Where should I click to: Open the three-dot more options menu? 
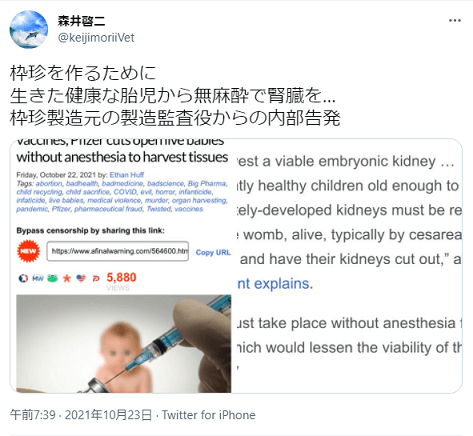(455, 21)
